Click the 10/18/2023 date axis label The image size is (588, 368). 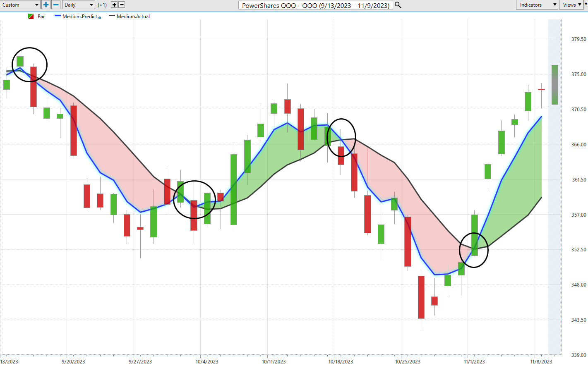pos(341,362)
